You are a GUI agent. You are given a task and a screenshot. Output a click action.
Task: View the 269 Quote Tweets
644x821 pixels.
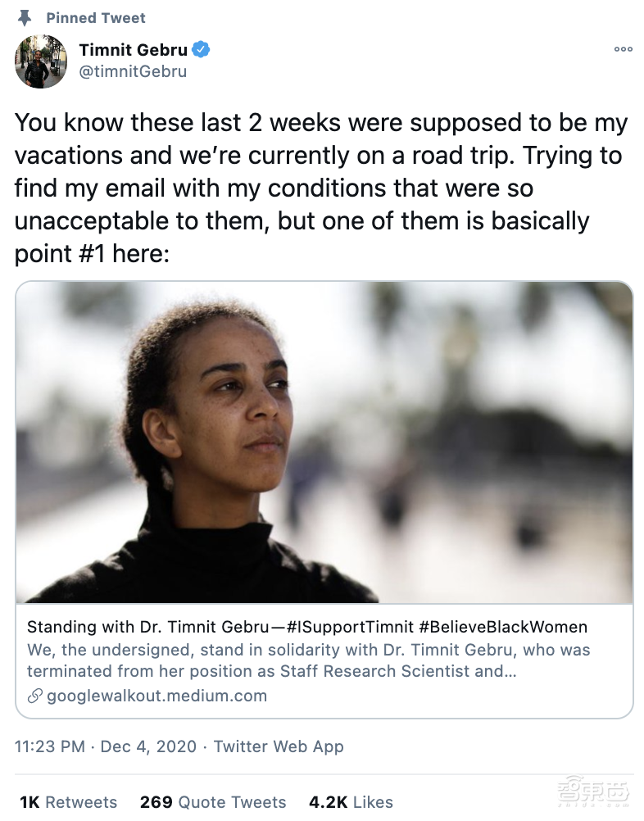point(213,802)
